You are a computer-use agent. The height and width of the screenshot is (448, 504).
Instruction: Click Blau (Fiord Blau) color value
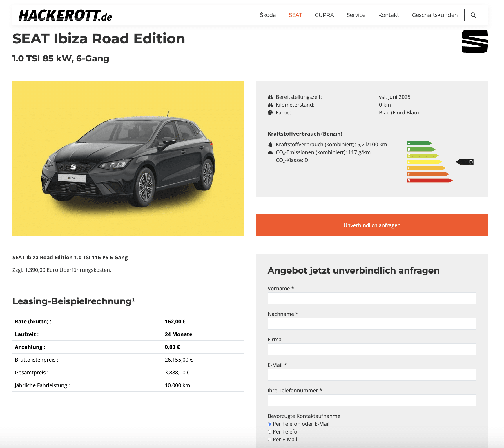(399, 113)
